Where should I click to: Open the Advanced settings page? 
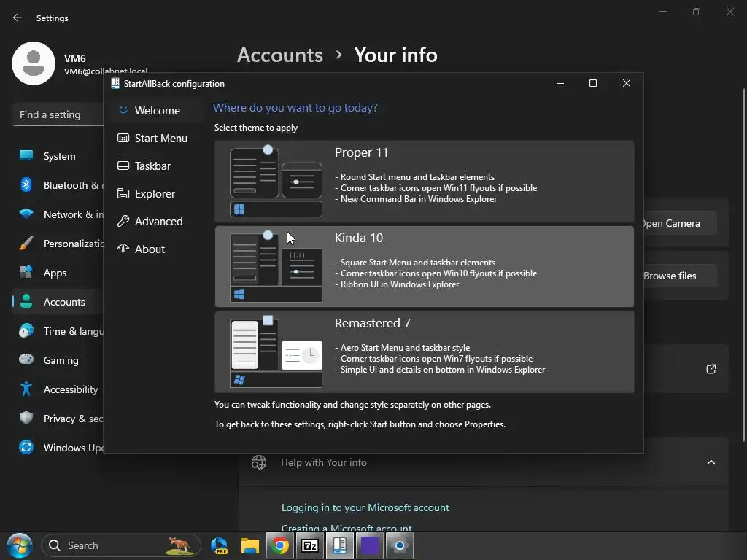(x=156, y=221)
